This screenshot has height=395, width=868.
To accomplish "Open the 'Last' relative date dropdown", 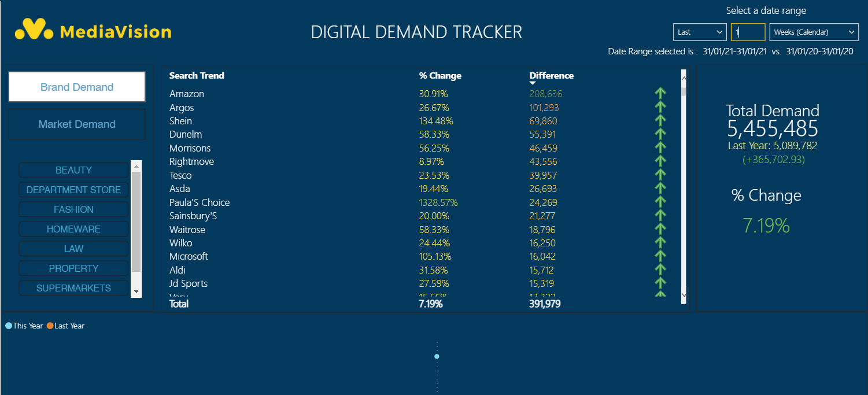I will click(700, 32).
